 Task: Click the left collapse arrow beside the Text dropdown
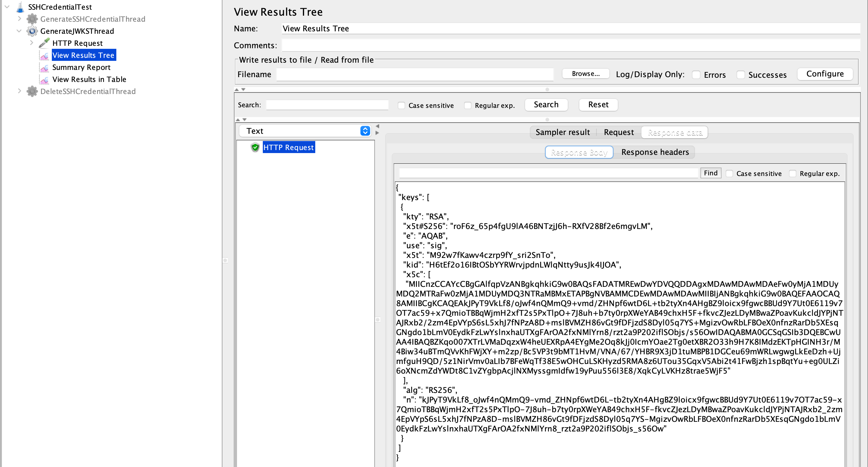tap(377, 126)
